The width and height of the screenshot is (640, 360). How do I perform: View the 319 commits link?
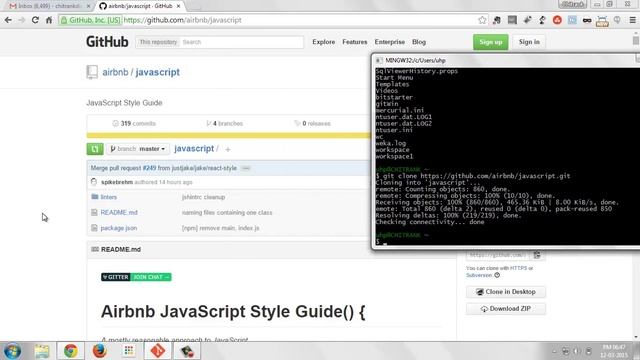pos(134,123)
